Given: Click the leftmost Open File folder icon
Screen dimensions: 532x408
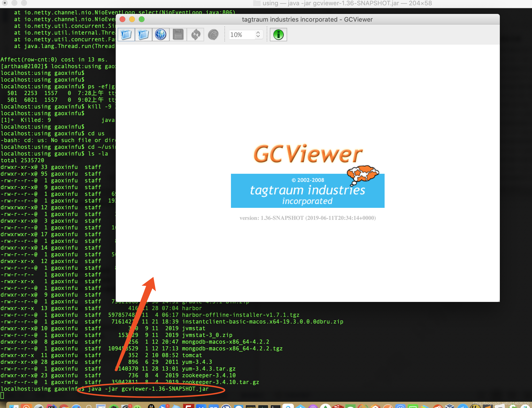Looking at the screenshot, I should [126, 35].
